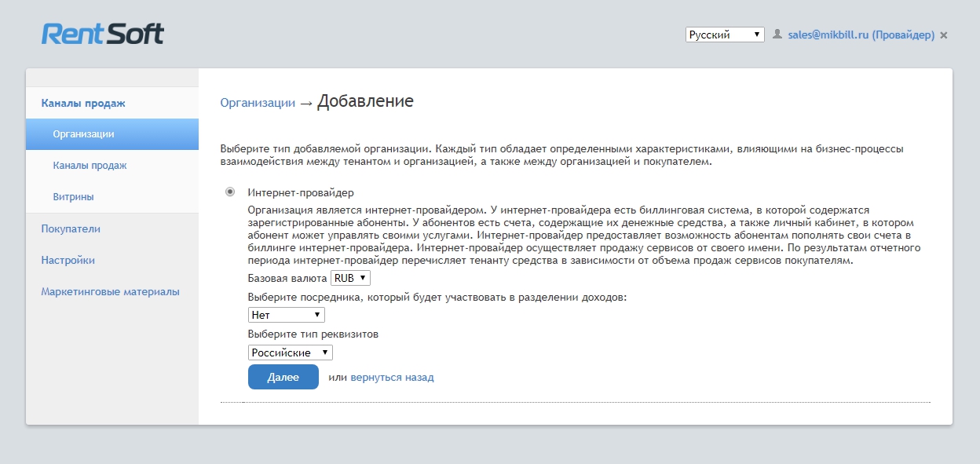The image size is (980, 464).
Task: Open the Русский language dropdown
Action: (724, 35)
